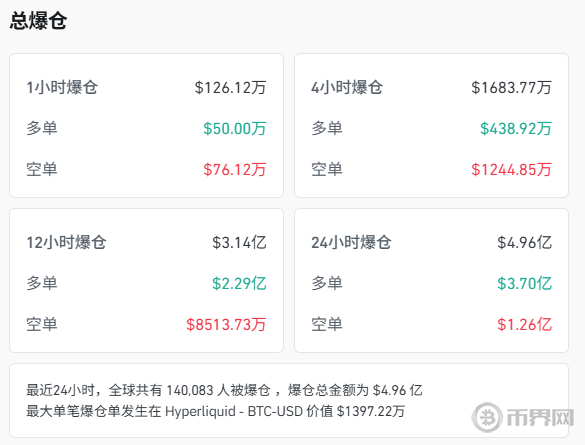The height and width of the screenshot is (445, 585).
Task: Select the 24小时爆仓 label
Action: (x=351, y=242)
